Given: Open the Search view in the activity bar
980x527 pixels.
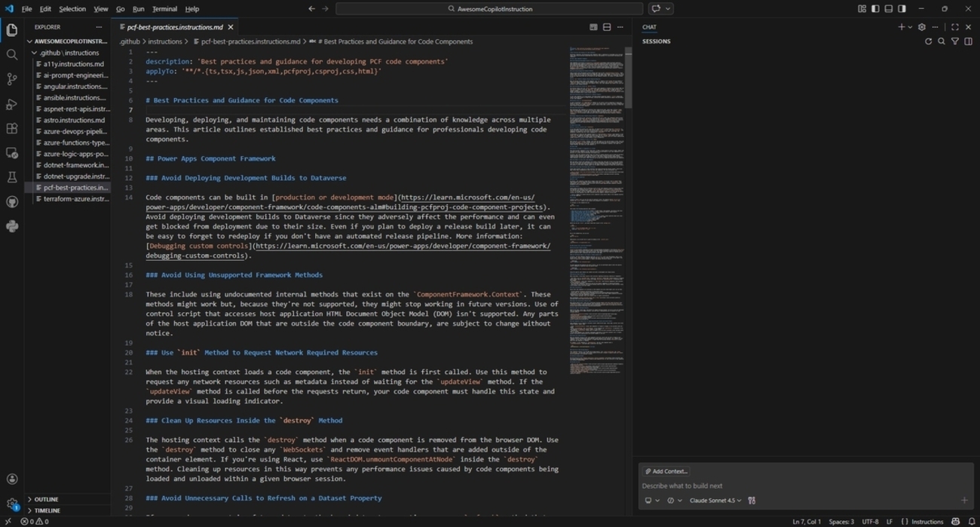Looking at the screenshot, I should click(12, 54).
